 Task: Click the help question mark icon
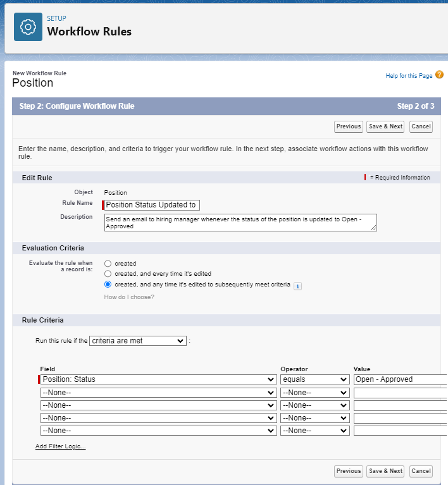(x=439, y=75)
